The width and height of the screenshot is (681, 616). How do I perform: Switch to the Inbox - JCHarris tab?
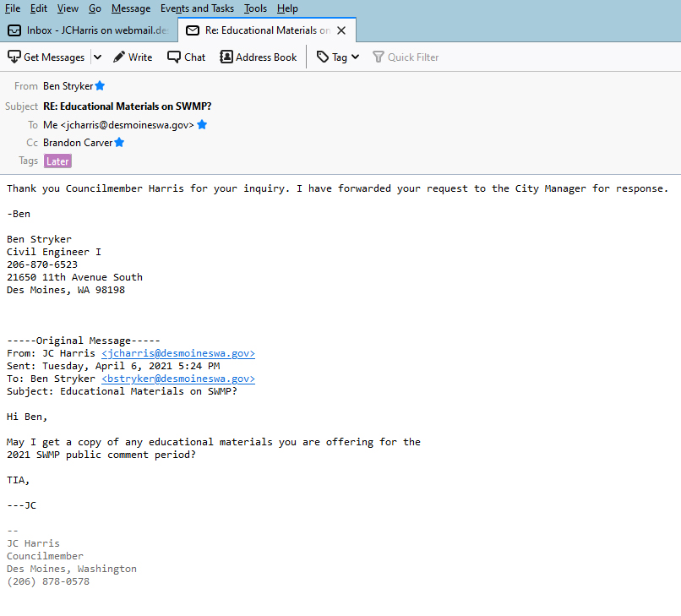coord(89,30)
